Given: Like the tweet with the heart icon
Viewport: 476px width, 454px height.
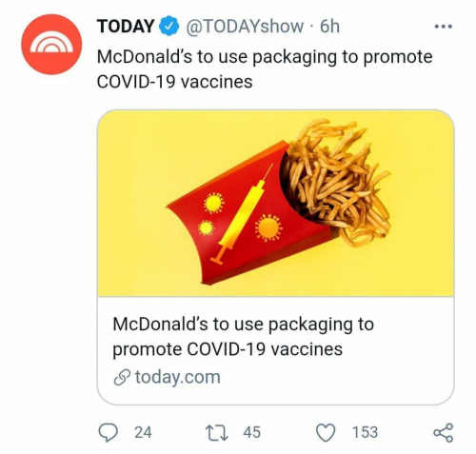Looking at the screenshot, I should point(326,433).
